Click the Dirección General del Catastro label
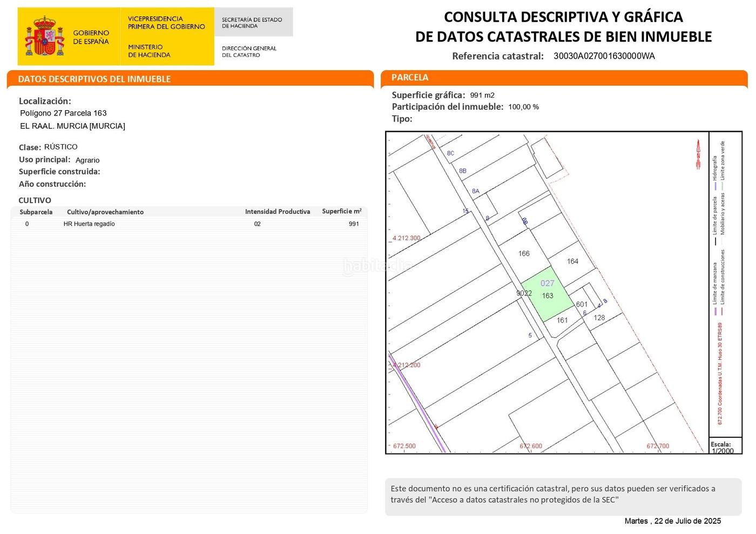756x534 pixels. click(x=249, y=51)
